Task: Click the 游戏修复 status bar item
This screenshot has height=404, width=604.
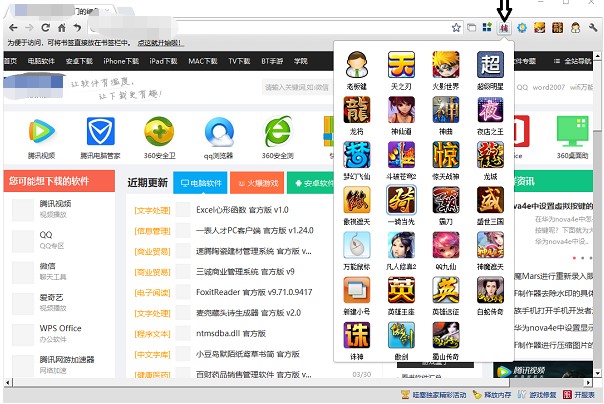Action: click(537, 395)
